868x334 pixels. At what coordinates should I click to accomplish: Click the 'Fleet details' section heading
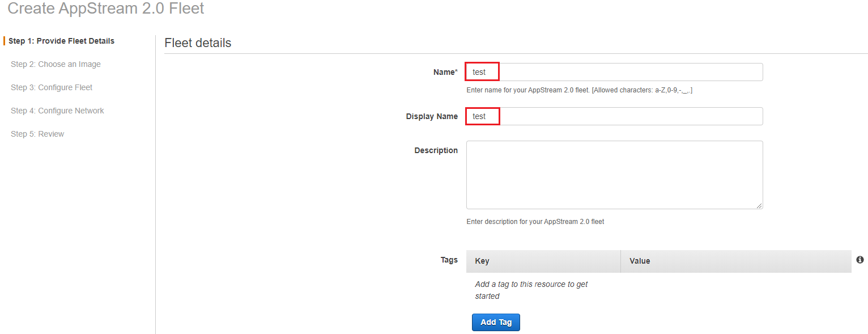coord(198,43)
